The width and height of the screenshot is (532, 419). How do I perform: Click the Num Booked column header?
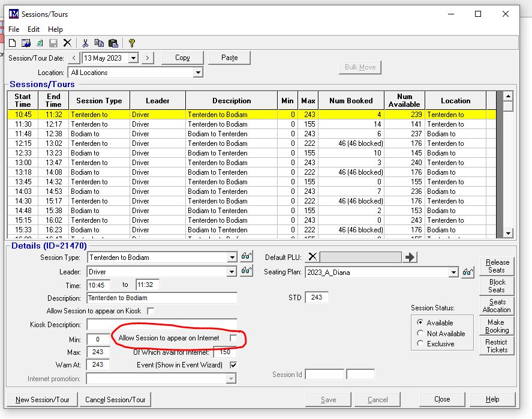point(351,100)
